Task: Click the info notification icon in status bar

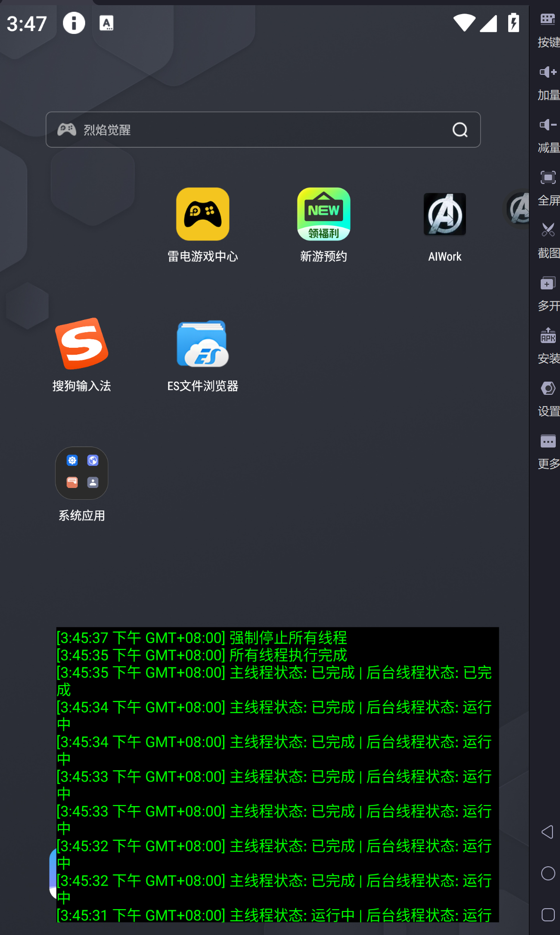Action: click(x=74, y=23)
